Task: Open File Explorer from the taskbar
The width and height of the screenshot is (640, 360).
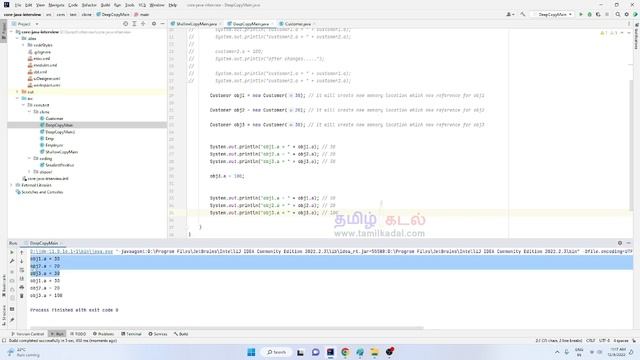Action: pos(374,352)
